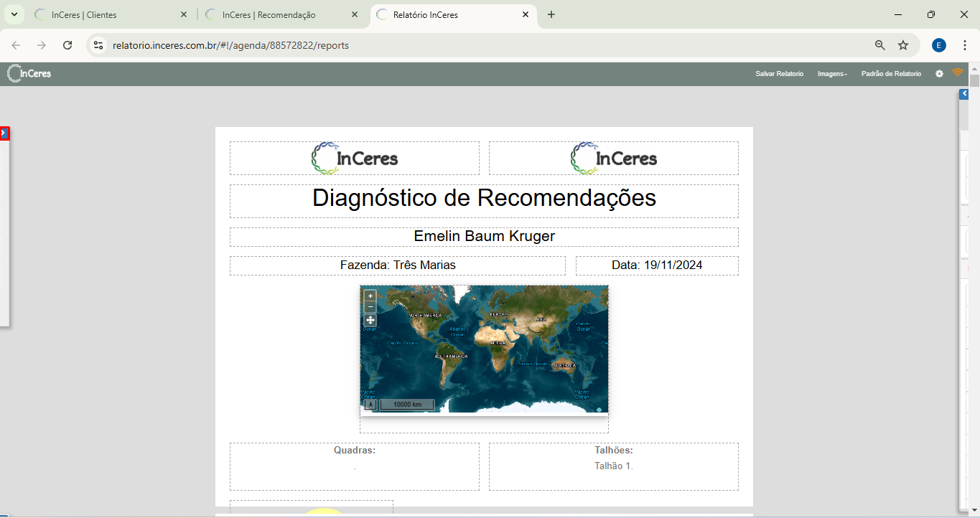Click the Emelin Baum Kruger name field

click(484, 237)
